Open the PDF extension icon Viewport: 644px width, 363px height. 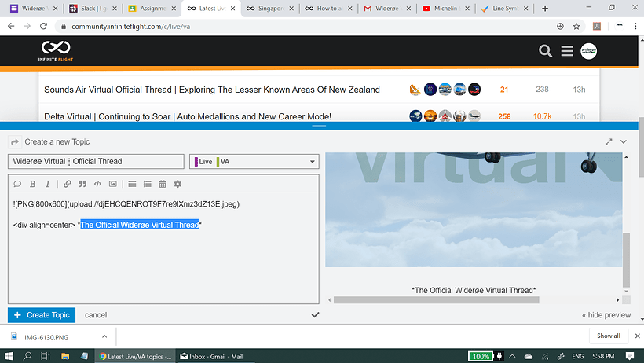tap(597, 26)
